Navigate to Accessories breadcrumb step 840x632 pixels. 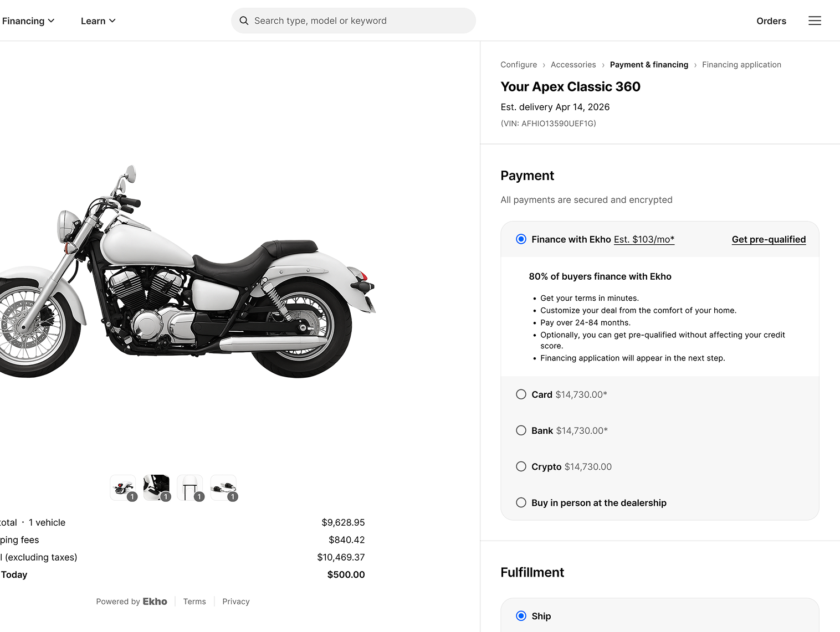573,65
